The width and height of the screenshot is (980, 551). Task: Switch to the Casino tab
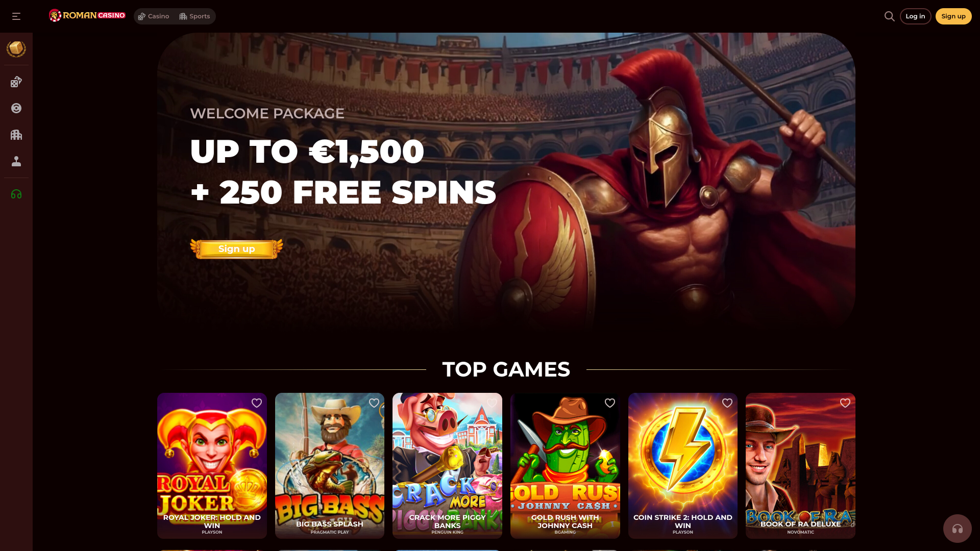point(154,16)
